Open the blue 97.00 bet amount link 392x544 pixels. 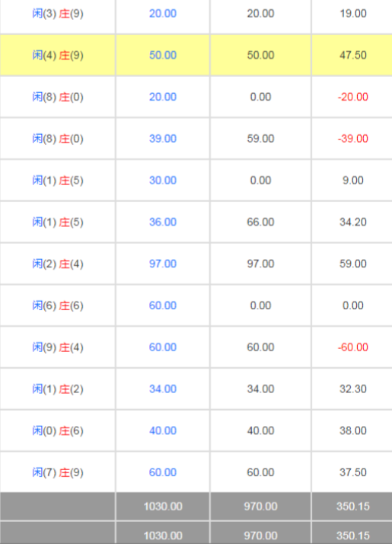(163, 264)
